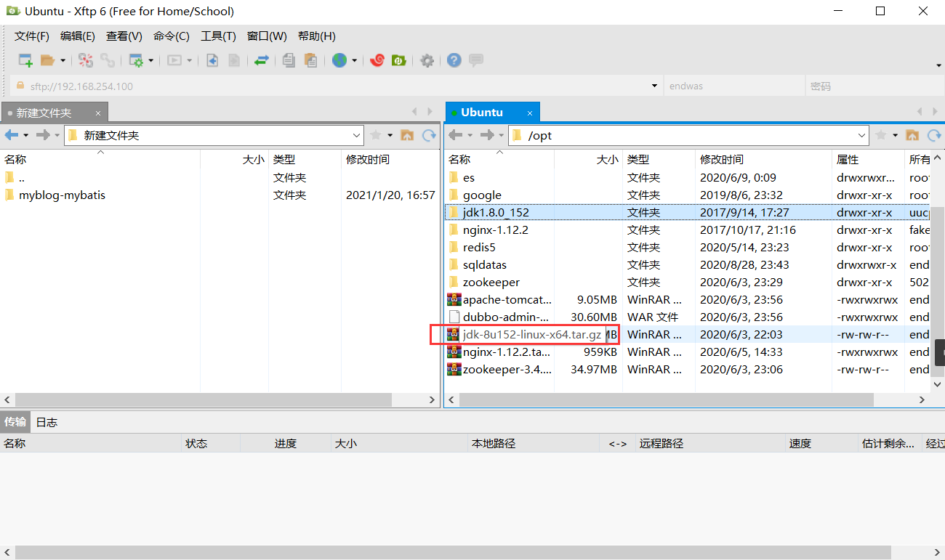
Task: Click the endwas username field
Action: [734, 86]
